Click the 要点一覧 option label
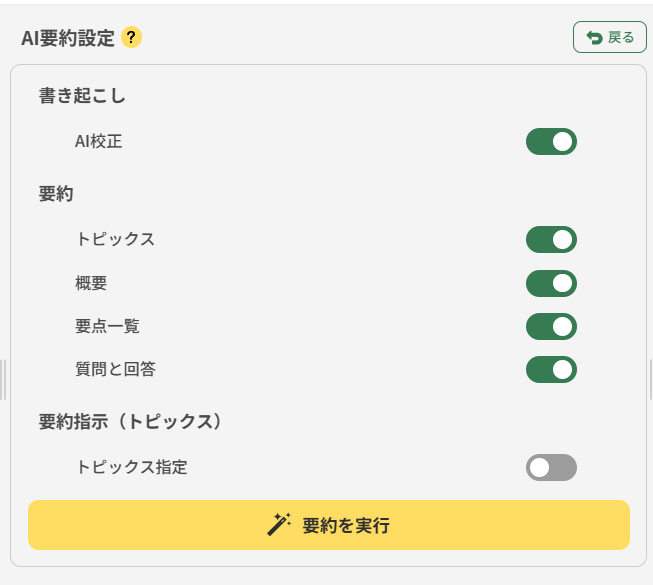 pyautogui.click(x=107, y=326)
